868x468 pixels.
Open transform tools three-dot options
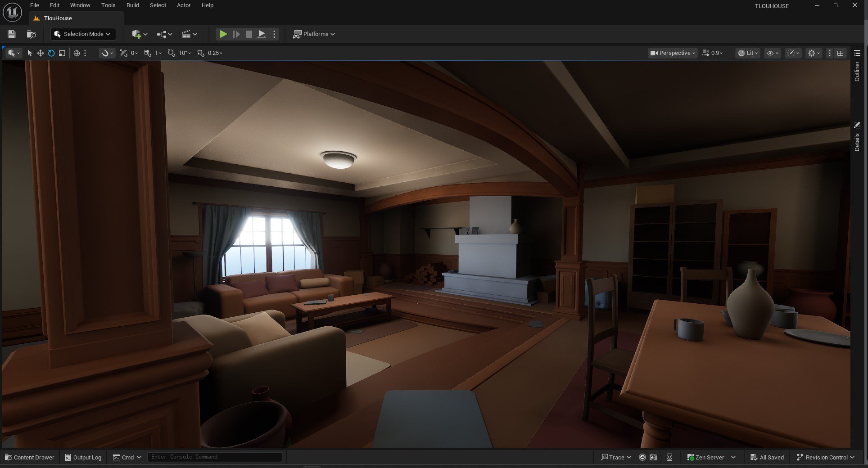(85, 53)
